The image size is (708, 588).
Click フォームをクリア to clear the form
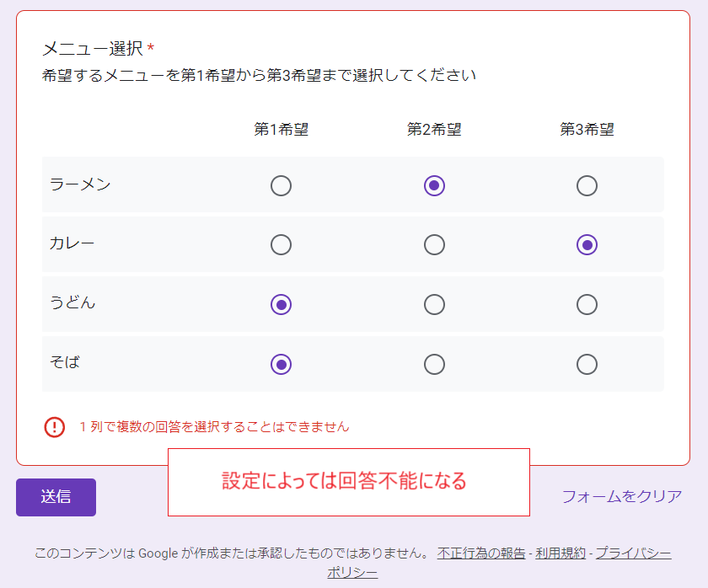(622, 496)
